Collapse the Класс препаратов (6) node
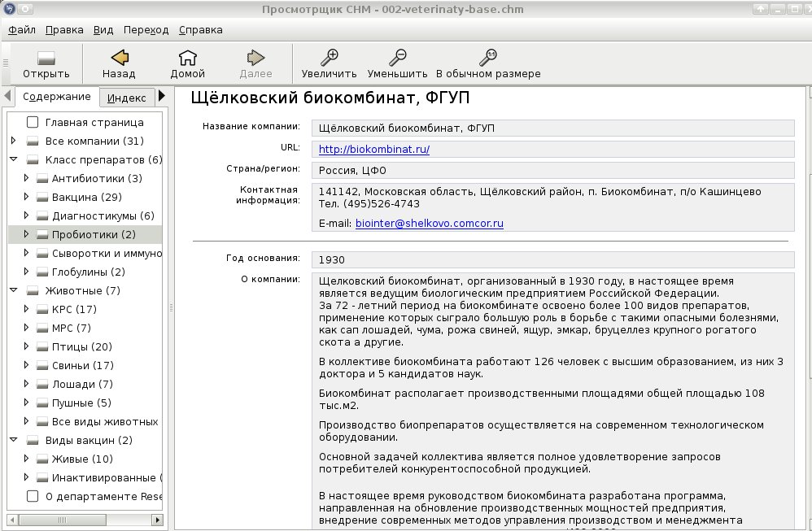 [x=14, y=159]
